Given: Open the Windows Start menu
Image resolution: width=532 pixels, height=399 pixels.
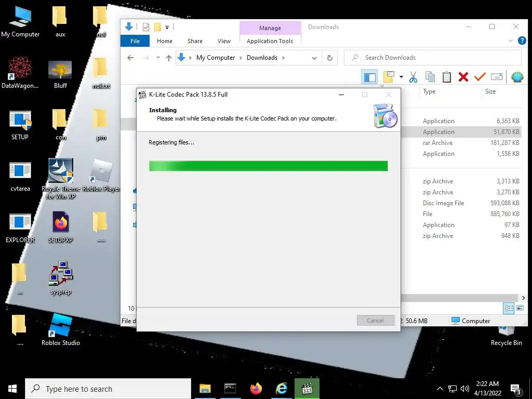Looking at the screenshot, I should tap(12, 389).
